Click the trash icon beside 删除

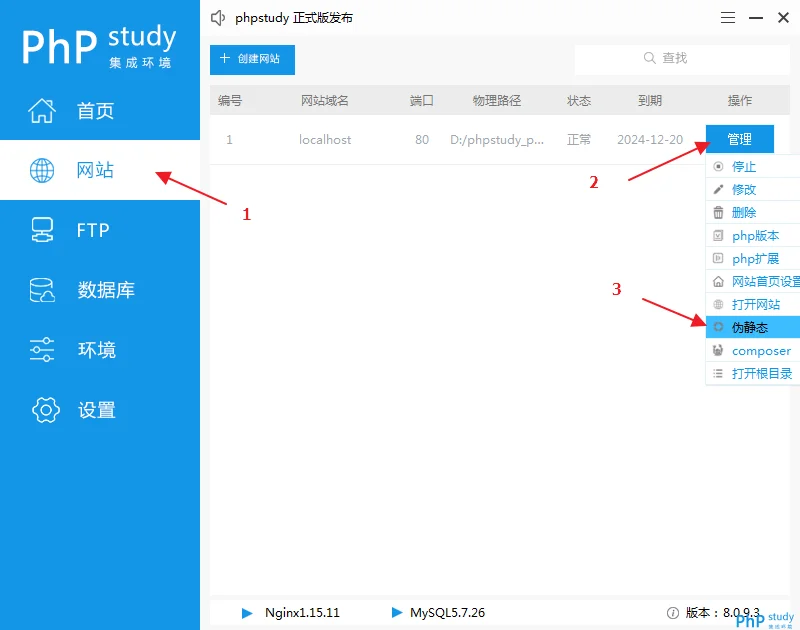718,212
